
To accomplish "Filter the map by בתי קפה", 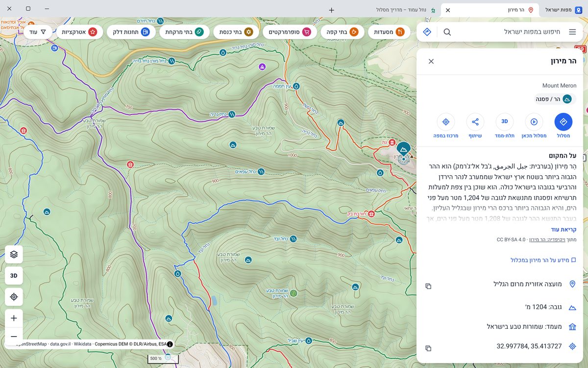I will coord(343,32).
